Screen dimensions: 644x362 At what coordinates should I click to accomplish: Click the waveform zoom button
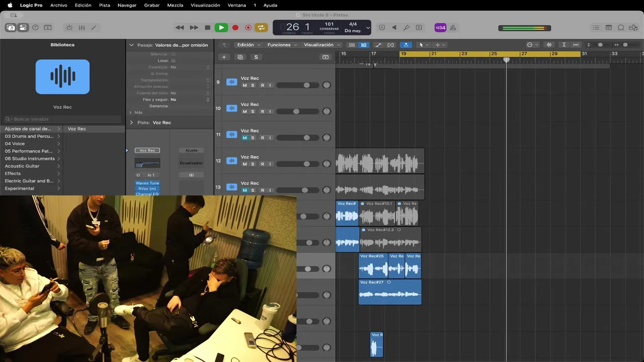549,45
